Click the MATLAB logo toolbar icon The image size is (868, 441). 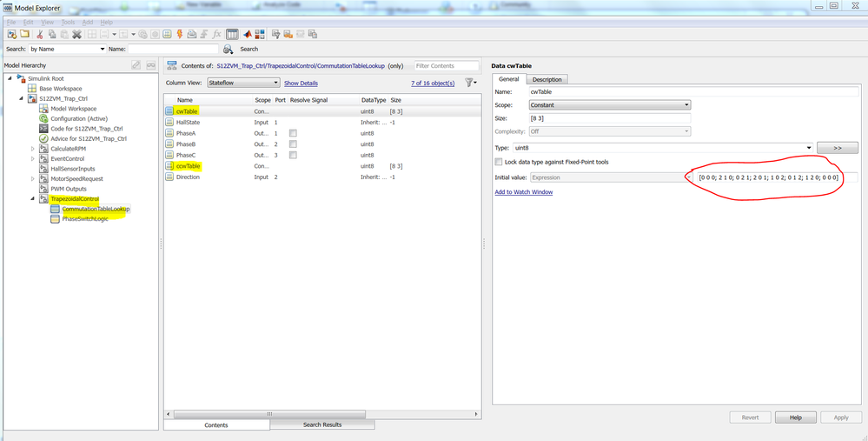[x=248, y=34]
